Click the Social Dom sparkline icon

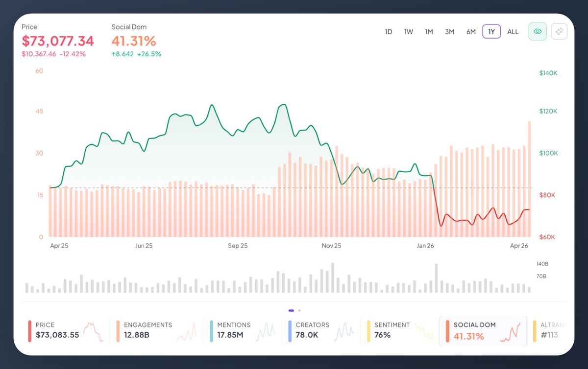[x=510, y=332]
